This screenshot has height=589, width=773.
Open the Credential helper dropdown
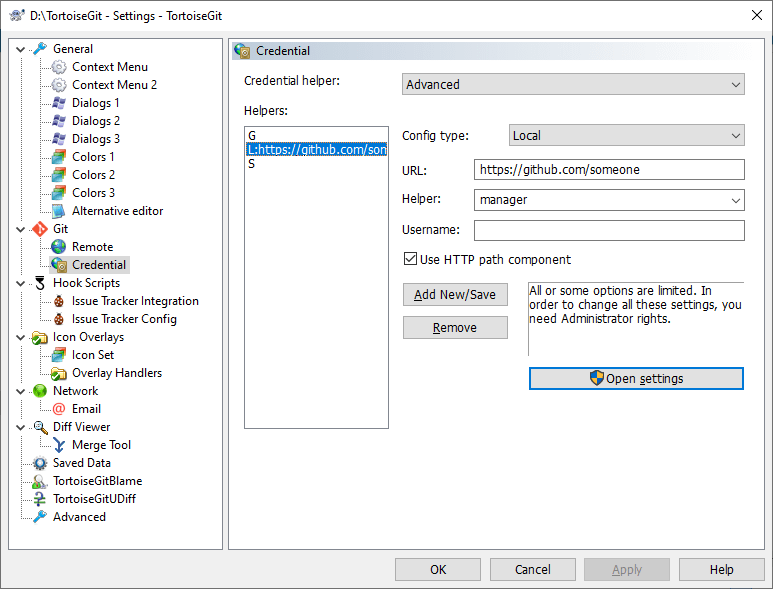pos(573,84)
